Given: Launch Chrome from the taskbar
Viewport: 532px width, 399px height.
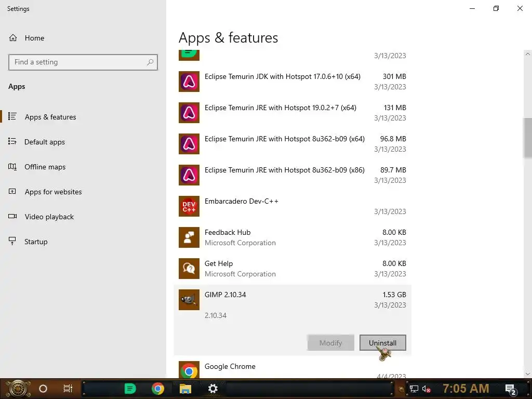Looking at the screenshot, I should (x=158, y=389).
